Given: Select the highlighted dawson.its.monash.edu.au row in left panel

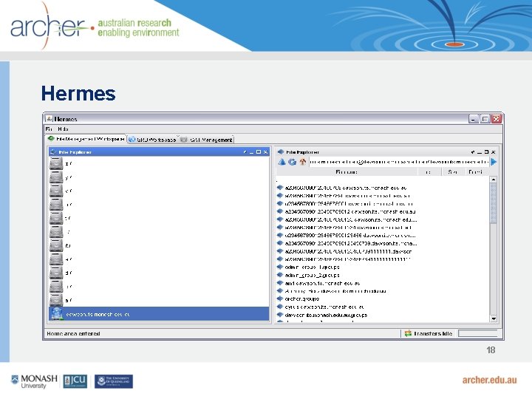Looking at the screenshot, I should click(x=159, y=314).
